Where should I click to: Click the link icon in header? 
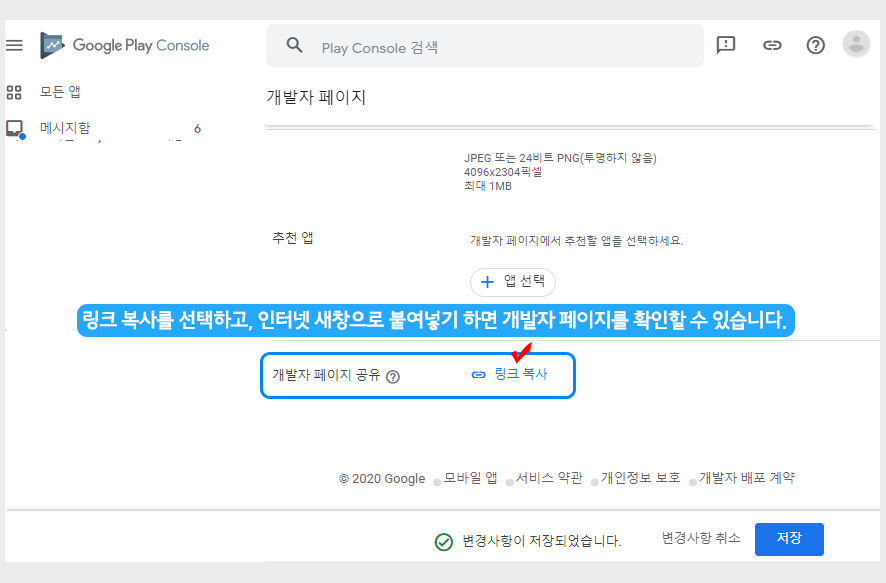click(x=771, y=45)
